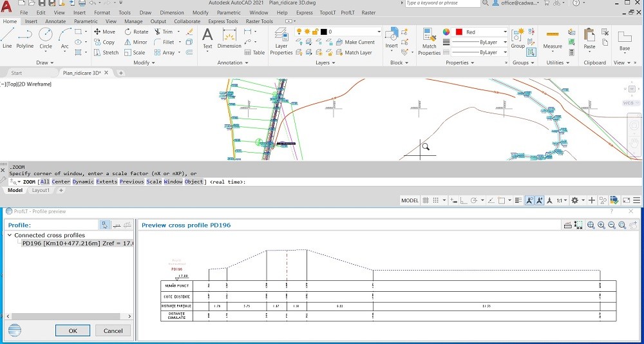The height and width of the screenshot is (344, 644).
Task: Click Zoom Extents in profile preview
Action: (x=591, y=225)
